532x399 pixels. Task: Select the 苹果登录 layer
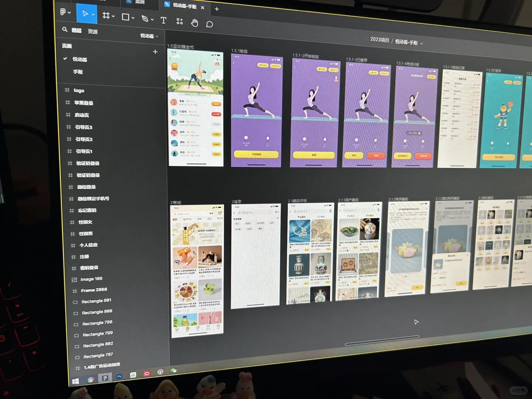pos(84,103)
